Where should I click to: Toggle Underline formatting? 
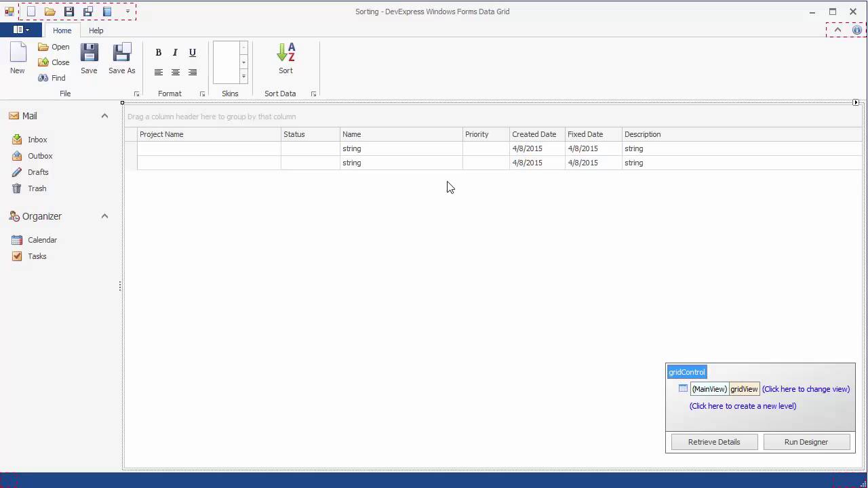pos(193,53)
